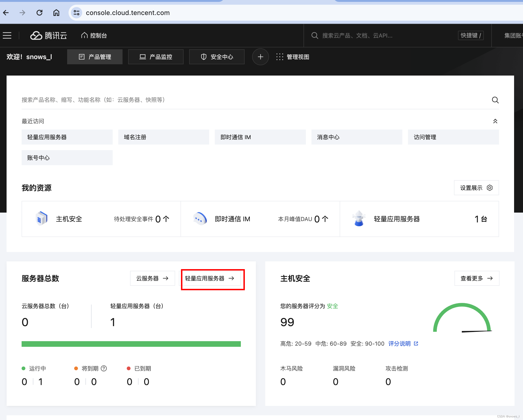This screenshot has height=420, width=523.
Task: Open recent item 即时通信 IM
Action: coord(260,137)
